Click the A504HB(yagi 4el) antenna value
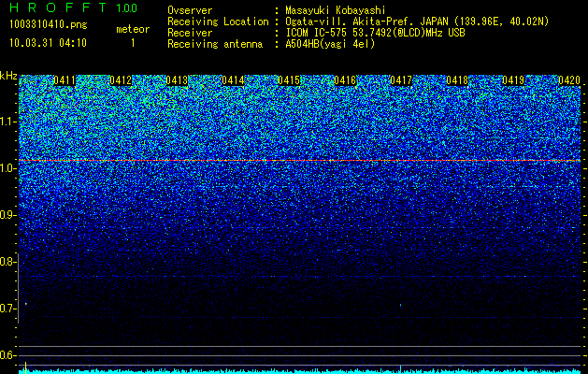This screenshot has height=374, width=588. pos(330,44)
